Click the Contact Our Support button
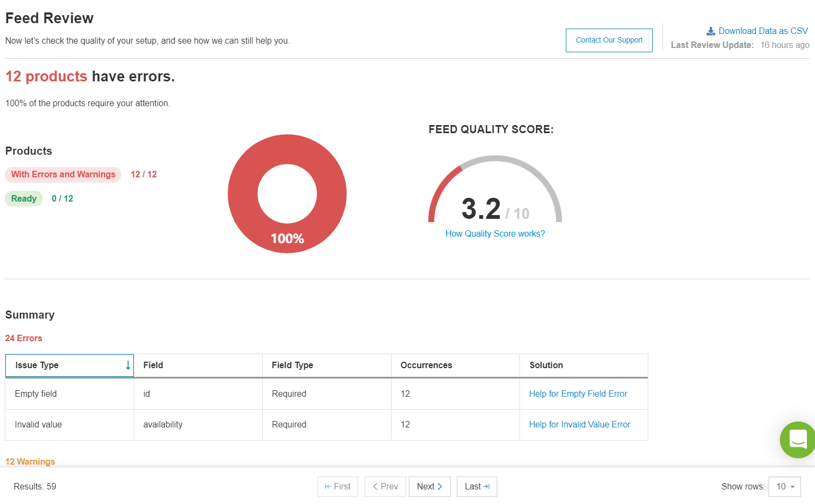Viewport: 815px width, 504px height. coord(609,40)
